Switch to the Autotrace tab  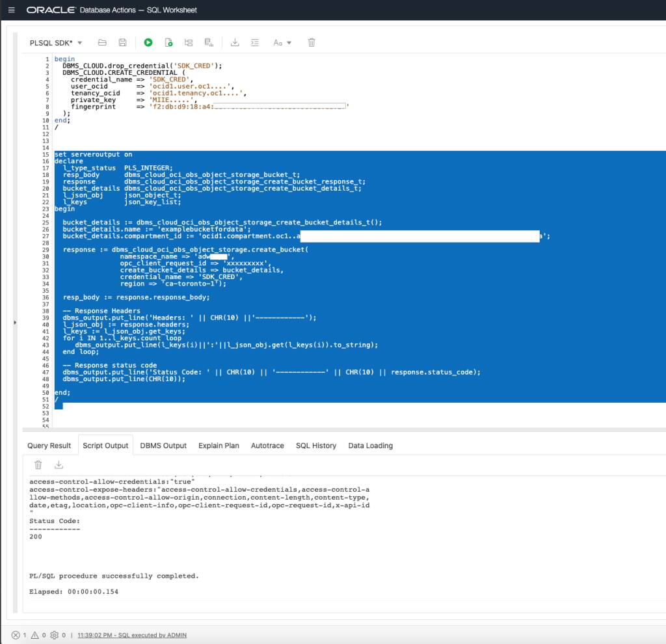267,446
